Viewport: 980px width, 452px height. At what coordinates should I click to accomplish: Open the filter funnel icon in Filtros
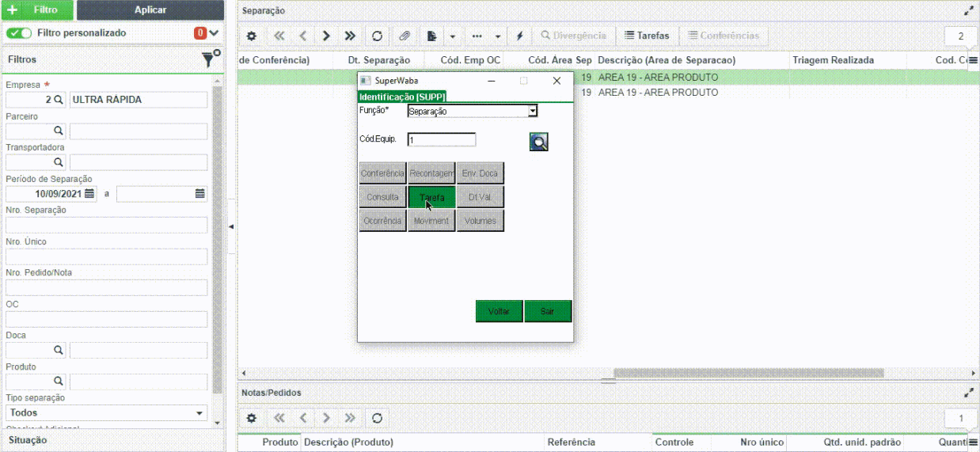point(210,59)
